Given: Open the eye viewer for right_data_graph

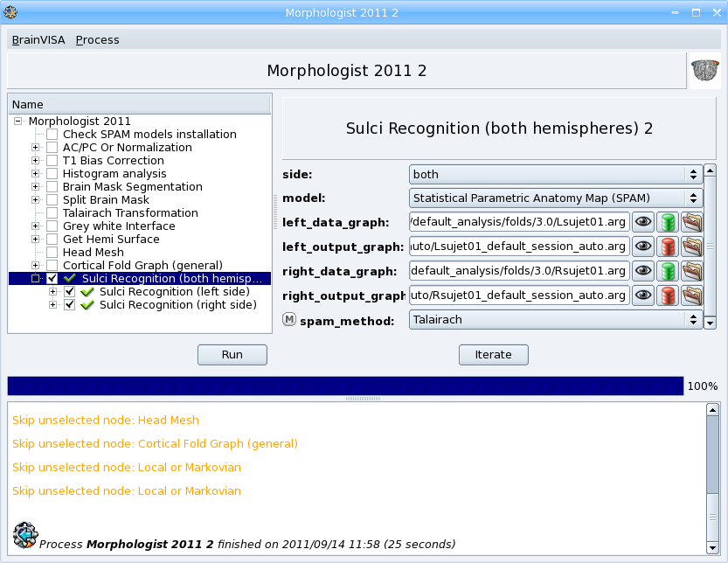Looking at the screenshot, I should tap(642, 271).
